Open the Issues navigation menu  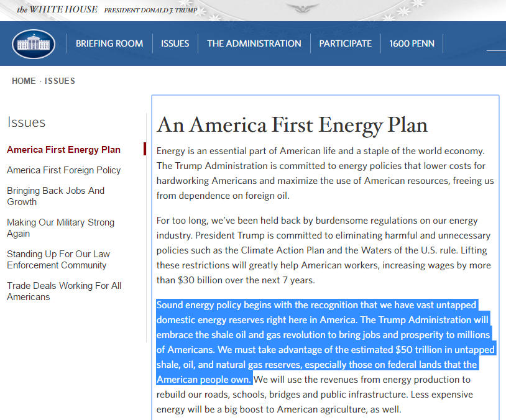click(x=175, y=43)
